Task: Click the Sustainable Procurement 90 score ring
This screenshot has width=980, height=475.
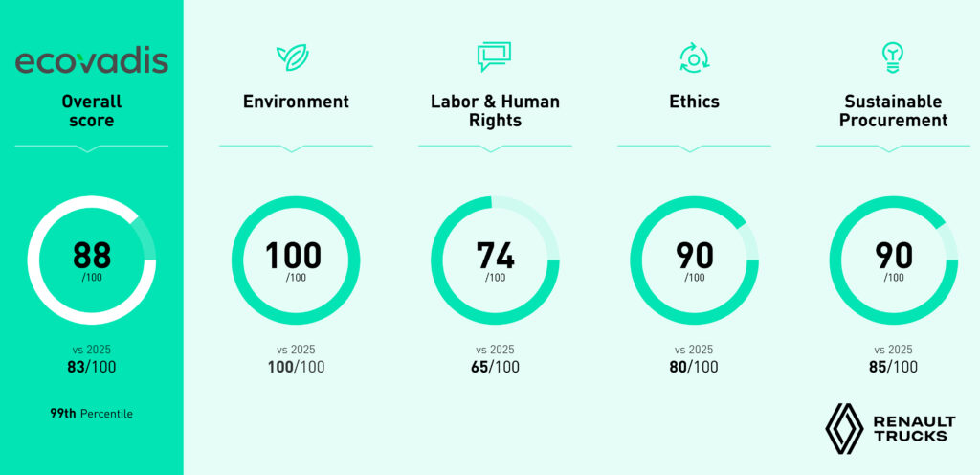Action: pos(893,260)
